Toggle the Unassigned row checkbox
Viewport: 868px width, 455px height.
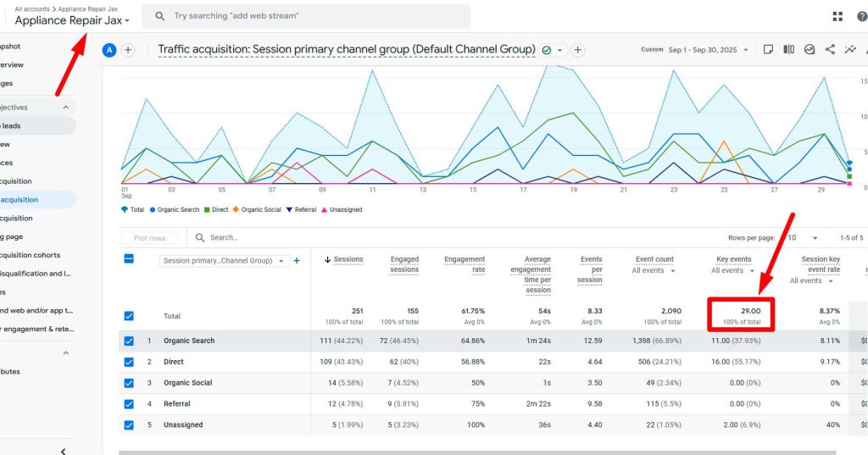pyautogui.click(x=129, y=424)
